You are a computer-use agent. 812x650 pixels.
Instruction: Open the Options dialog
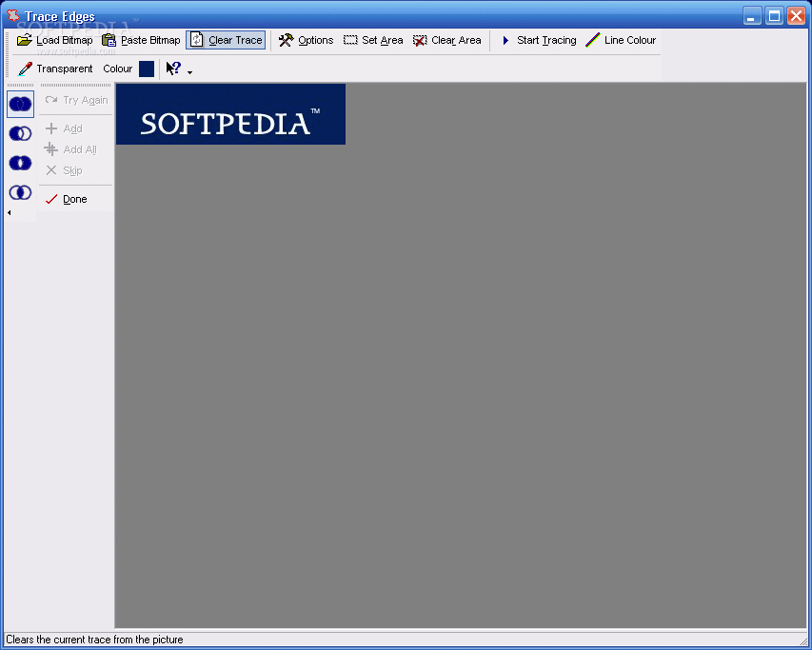coord(306,40)
